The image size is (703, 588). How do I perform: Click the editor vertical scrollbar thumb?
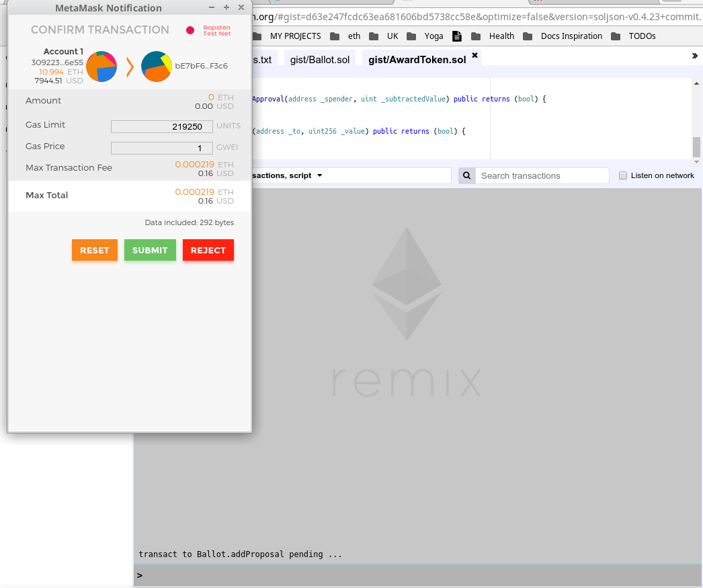(x=696, y=146)
